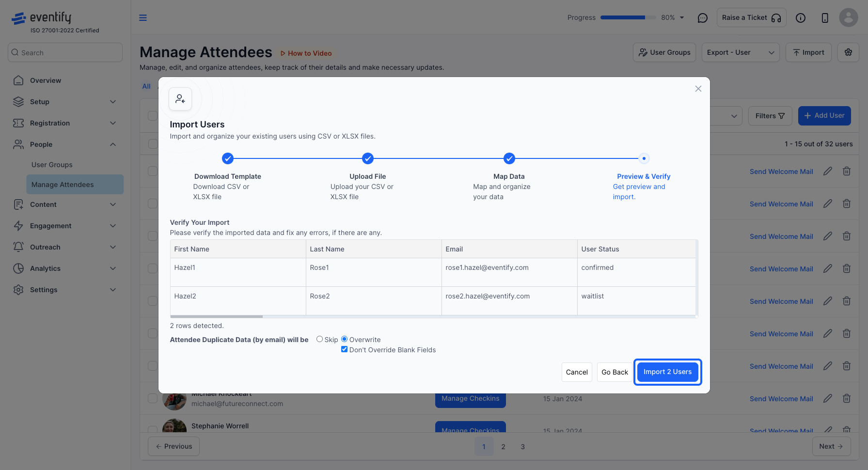868x470 pixels.
Task: Click the Engagement lightning icon
Action: [x=18, y=226]
